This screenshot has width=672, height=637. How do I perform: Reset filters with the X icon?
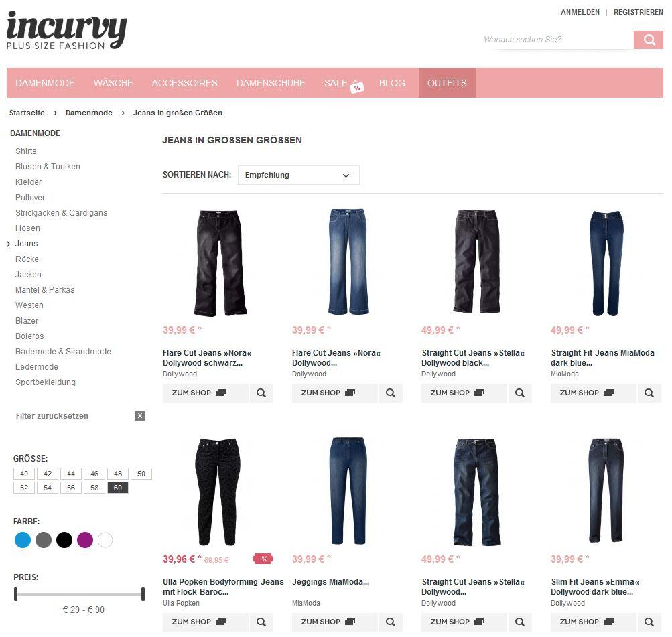click(x=140, y=415)
